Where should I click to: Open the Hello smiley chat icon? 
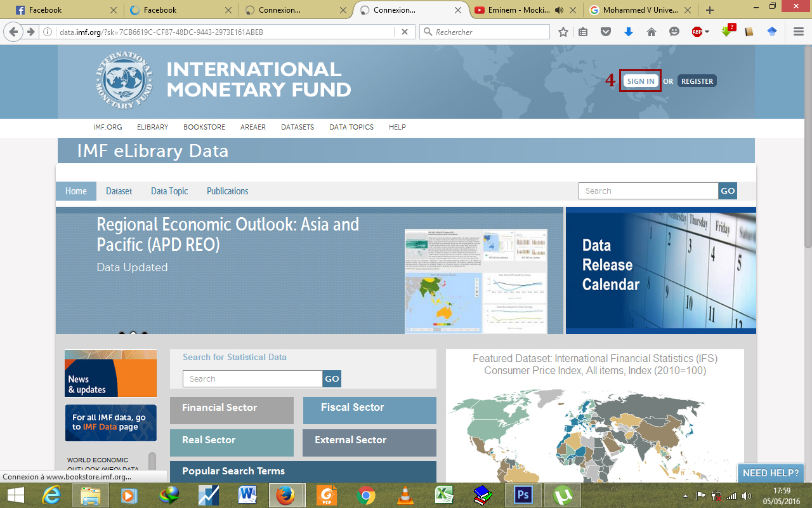pos(674,32)
